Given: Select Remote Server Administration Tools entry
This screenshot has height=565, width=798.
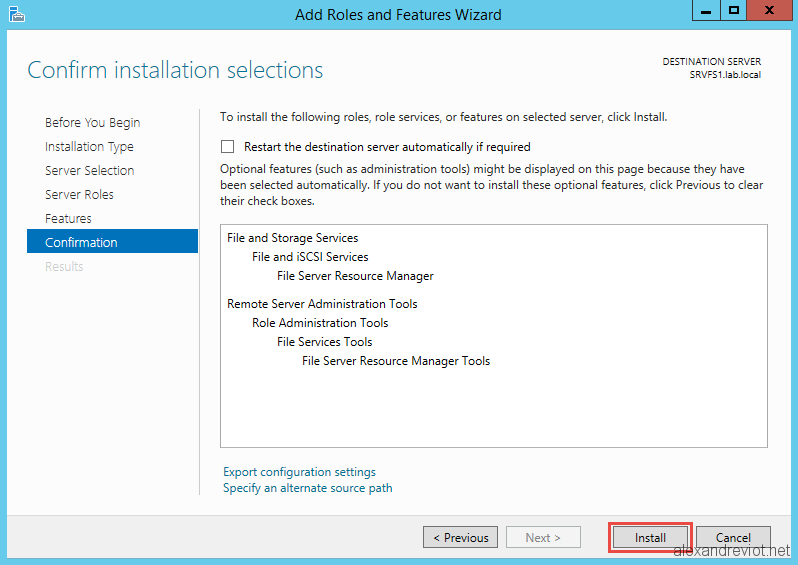Looking at the screenshot, I should point(322,304).
